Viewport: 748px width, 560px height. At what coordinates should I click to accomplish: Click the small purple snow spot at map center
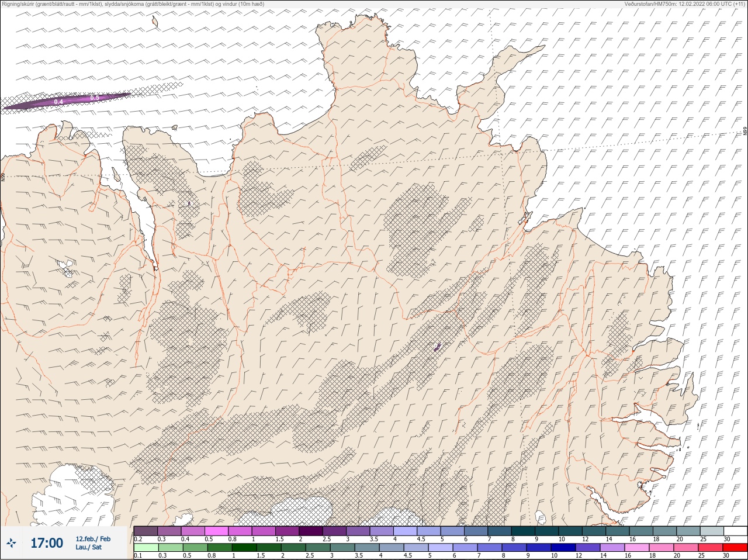[437, 347]
